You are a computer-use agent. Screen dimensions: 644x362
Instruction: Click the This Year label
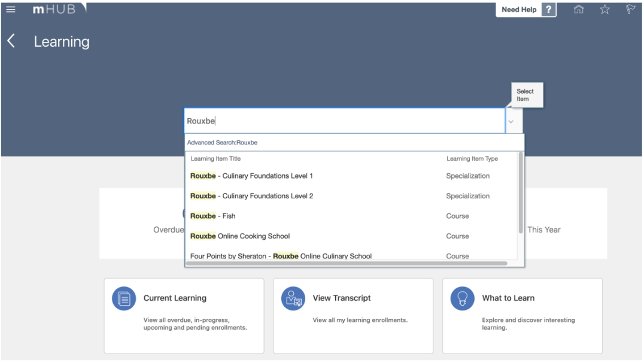[544, 230]
